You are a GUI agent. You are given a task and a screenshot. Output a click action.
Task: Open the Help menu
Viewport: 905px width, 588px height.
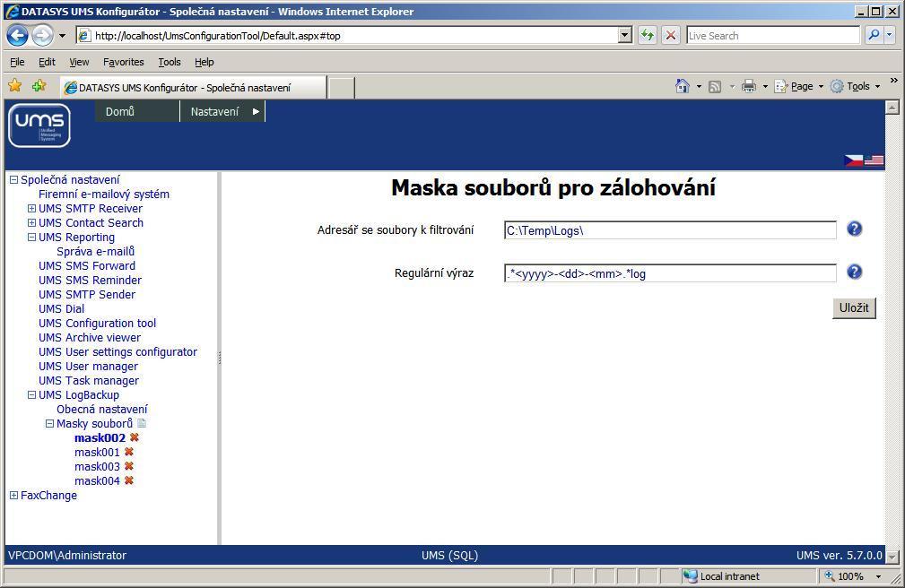click(x=204, y=62)
